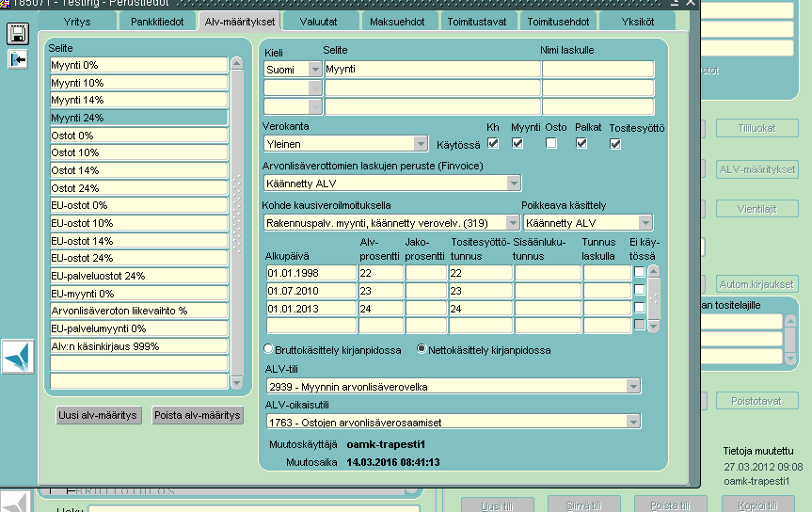
Task: Open Kohde kausiveroilmoituksella dropdown
Action: click(512, 223)
